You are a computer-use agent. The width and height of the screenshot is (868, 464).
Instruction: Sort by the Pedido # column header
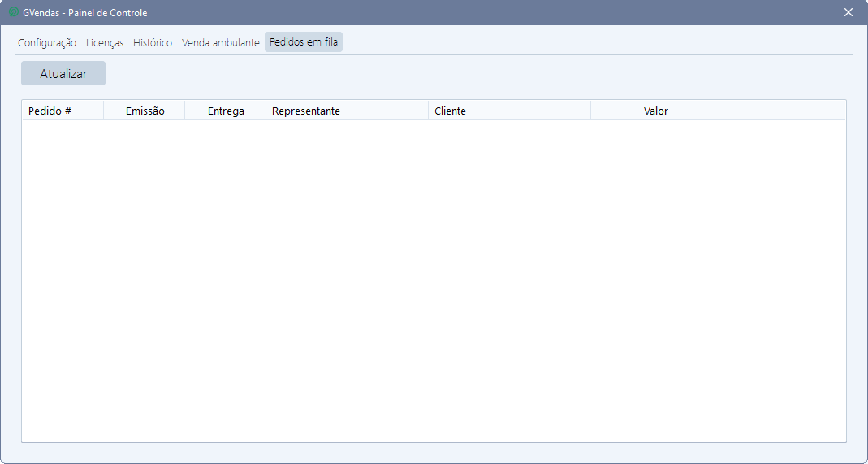click(x=63, y=111)
